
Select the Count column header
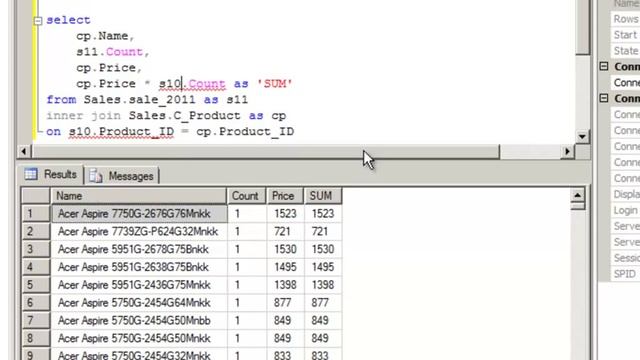click(246, 196)
